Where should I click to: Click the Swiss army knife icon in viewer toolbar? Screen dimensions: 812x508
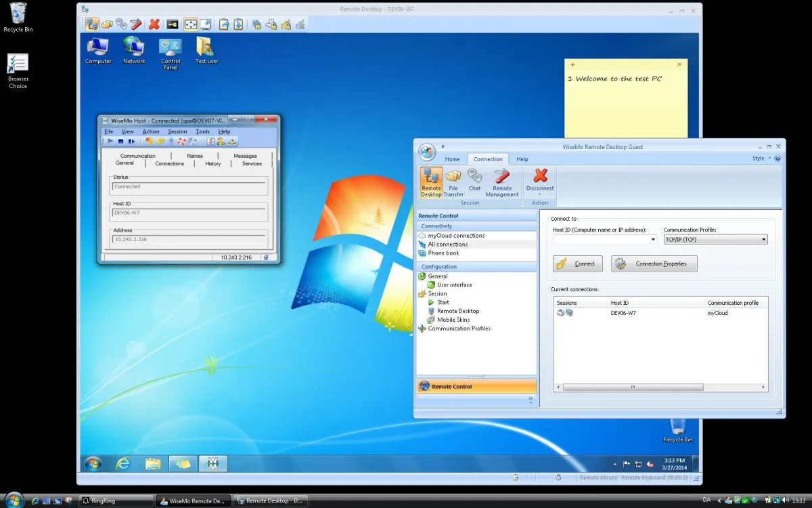coord(136,24)
